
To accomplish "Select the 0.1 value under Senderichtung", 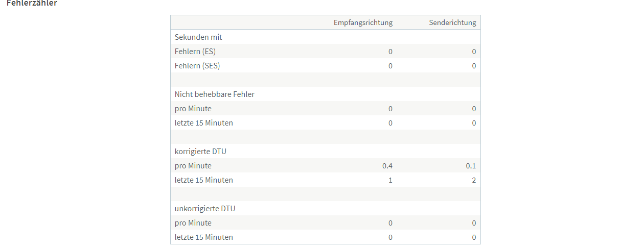I will pos(471,166).
